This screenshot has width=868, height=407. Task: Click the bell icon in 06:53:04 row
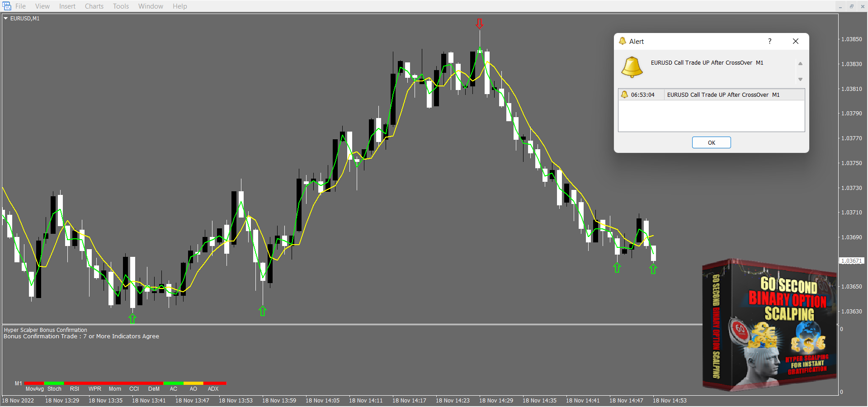pyautogui.click(x=625, y=95)
